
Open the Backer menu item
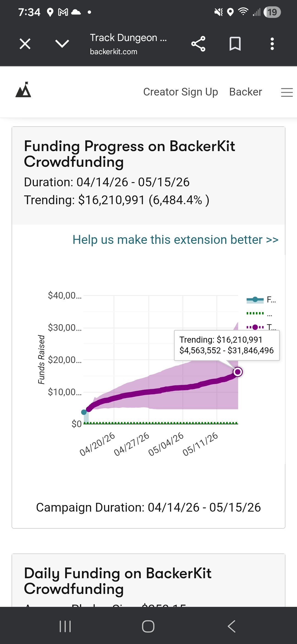click(x=246, y=92)
